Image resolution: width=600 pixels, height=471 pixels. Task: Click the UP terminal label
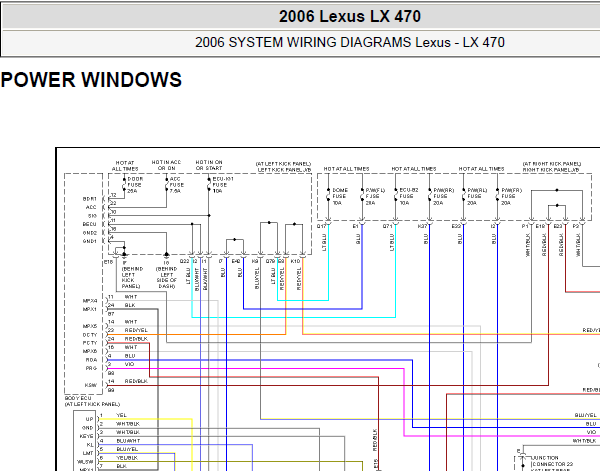[x=90, y=419]
